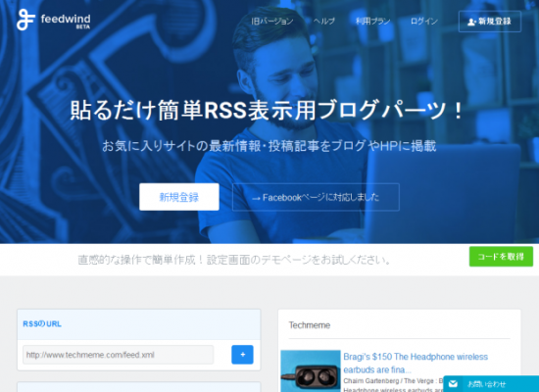Open the earbuds article thumbnail image

[311, 371]
